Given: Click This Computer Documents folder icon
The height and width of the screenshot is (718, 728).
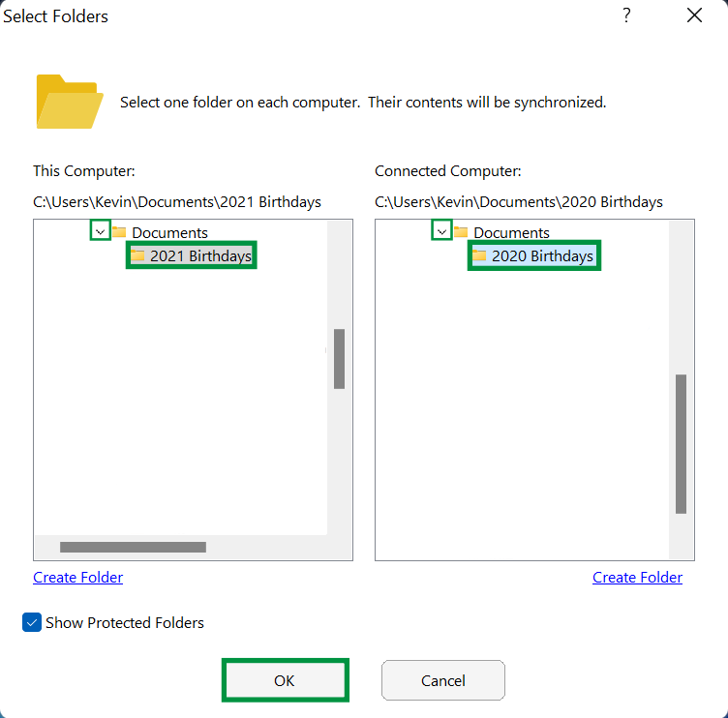Looking at the screenshot, I should 119,231.
